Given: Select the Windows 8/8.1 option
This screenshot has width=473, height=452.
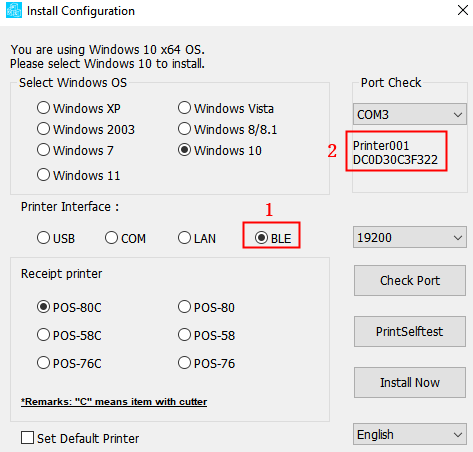Looking at the screenshot, I should (x=227, y=129).
